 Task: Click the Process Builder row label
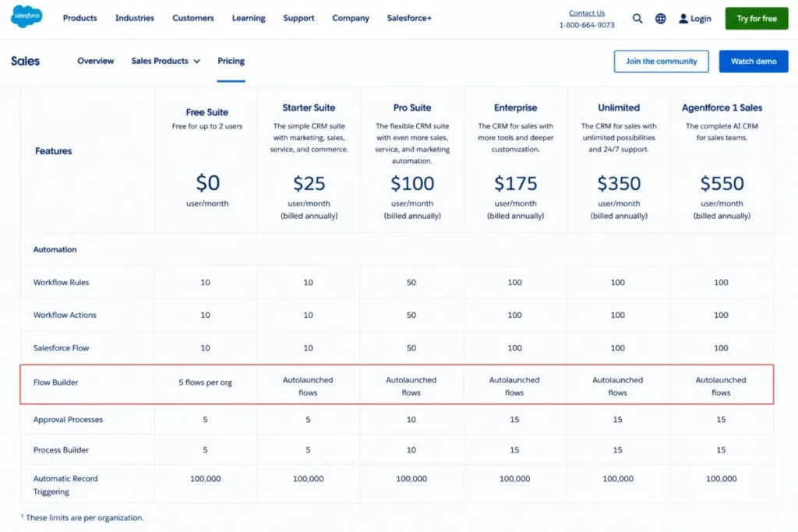point(61,450)
